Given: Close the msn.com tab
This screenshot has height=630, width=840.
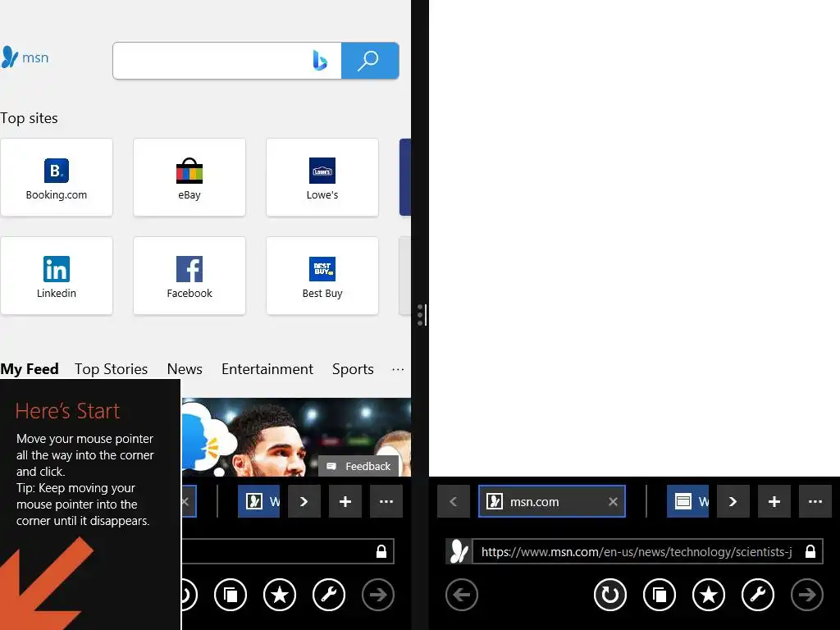Looking at the screenshot, I should [x=613, y=501].
